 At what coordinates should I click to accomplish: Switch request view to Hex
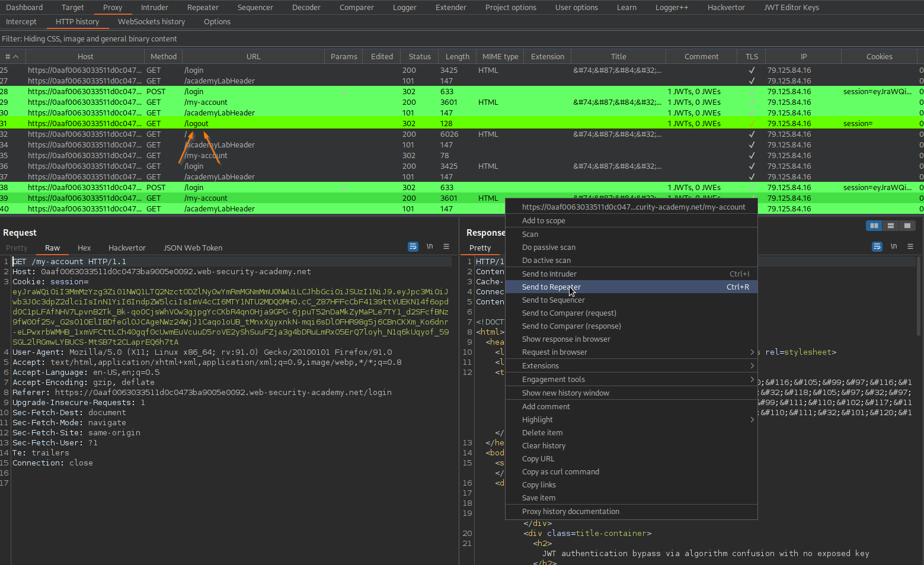84,248
